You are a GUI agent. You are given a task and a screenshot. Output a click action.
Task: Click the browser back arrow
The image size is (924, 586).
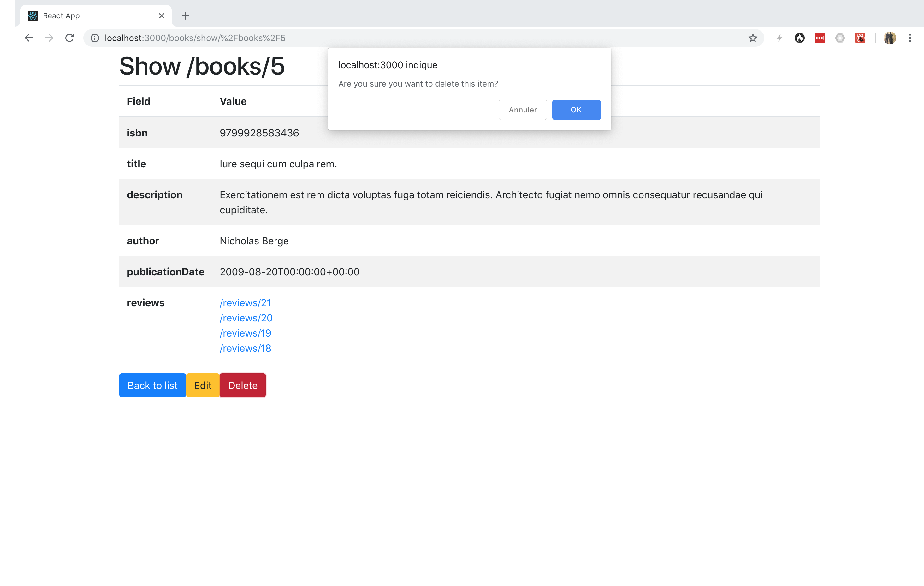[29, 38]
